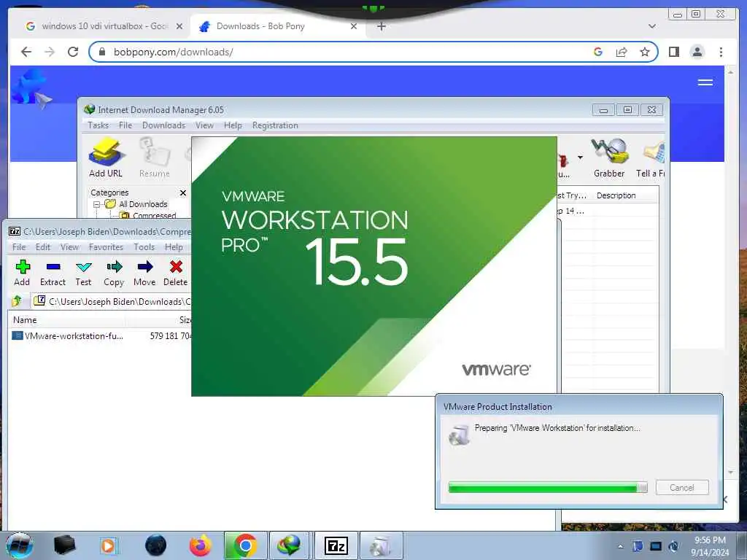Viewport: 747px width, 560px height.
Task: Click the 7-Zip path field
Action: pos(112,301)
